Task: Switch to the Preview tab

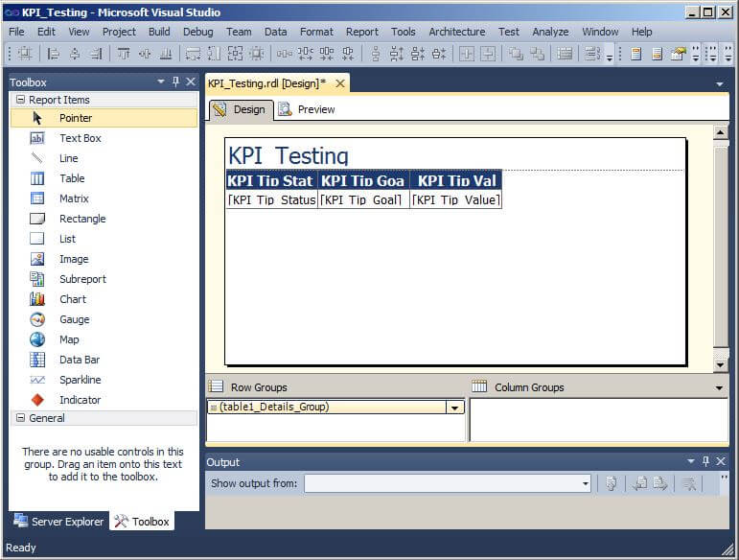Action: coord(307,109)
